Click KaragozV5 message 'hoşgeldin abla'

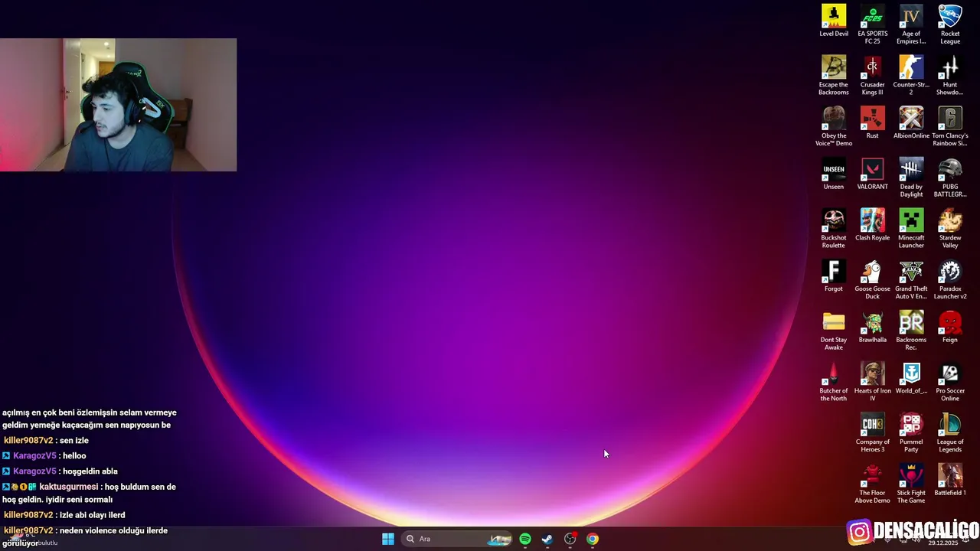pyautogui.click(x=90, y=471)
